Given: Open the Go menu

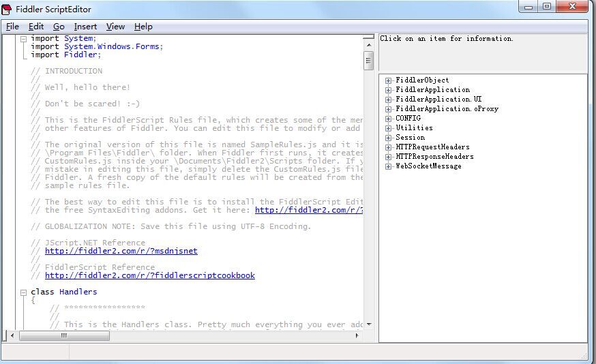Looking at the screenshot, I should coord(59,27).
